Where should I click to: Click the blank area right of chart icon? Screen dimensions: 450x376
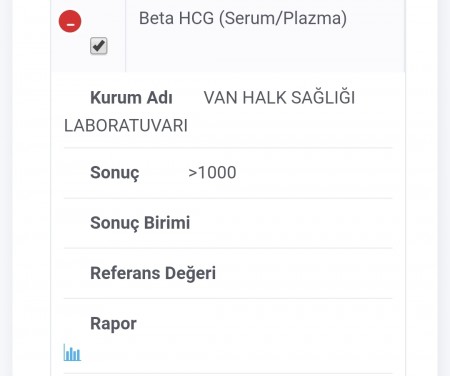(x=237, y=353)
